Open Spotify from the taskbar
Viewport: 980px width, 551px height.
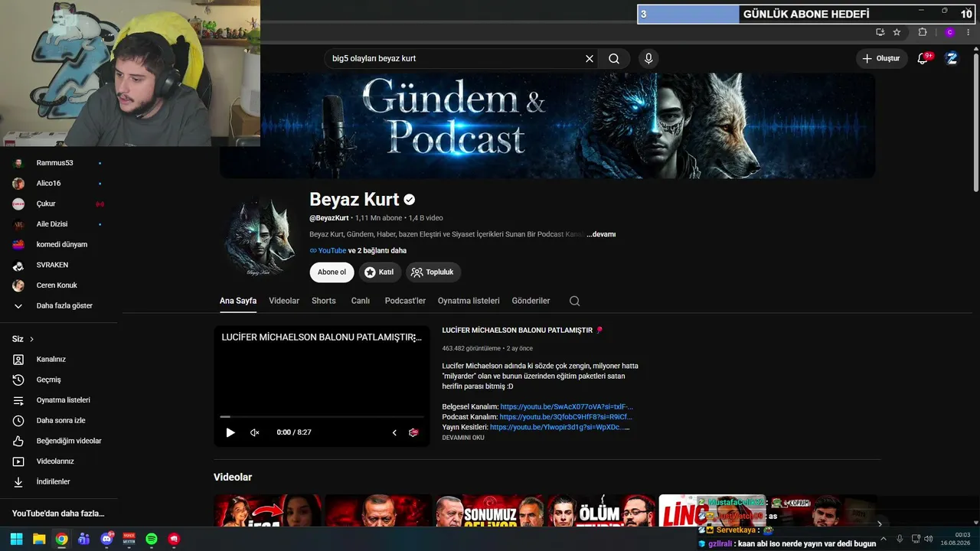[152, 539]
